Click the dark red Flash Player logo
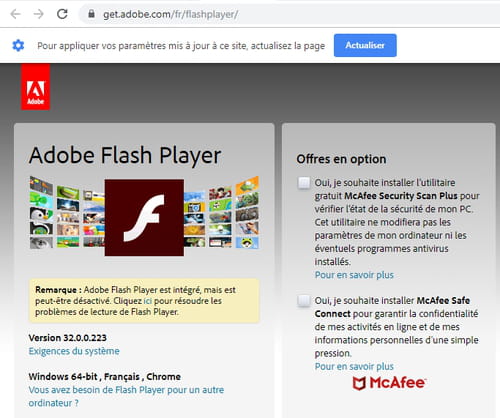Image resolution: width=500 pixels, height=418 pixels. click(x=144, y=217)
